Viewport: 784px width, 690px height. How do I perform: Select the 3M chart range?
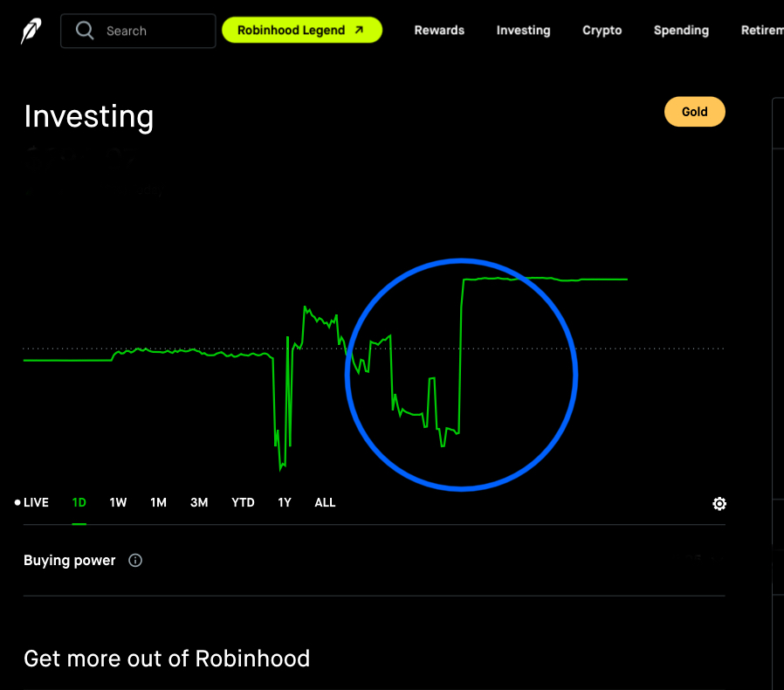pos(199,502)
